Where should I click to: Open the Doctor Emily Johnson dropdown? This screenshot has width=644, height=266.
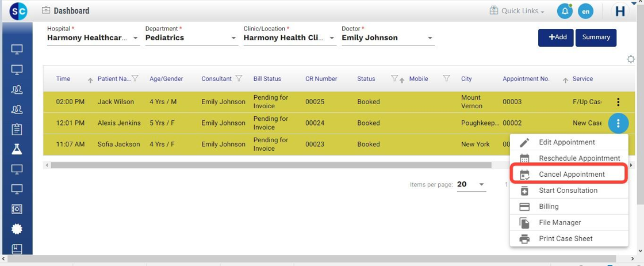[430, 38]
